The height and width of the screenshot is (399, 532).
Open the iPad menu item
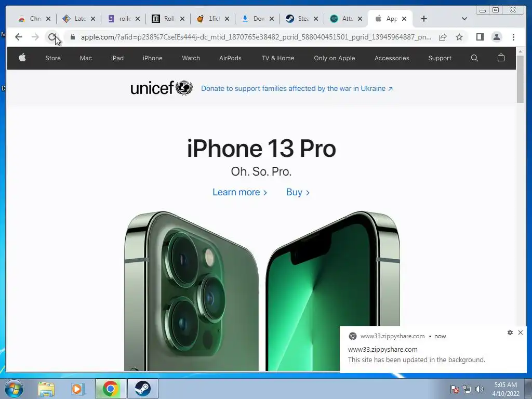pos(117,58)
